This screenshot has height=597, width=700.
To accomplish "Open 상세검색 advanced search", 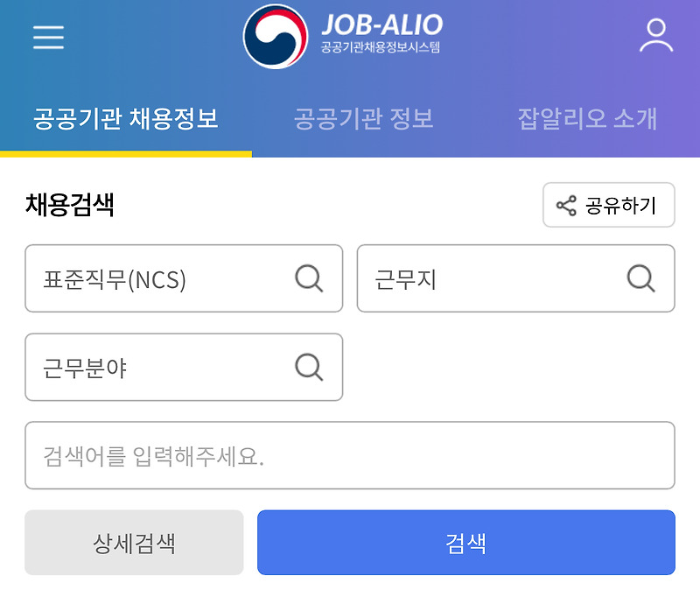I will tap(133, 543).
